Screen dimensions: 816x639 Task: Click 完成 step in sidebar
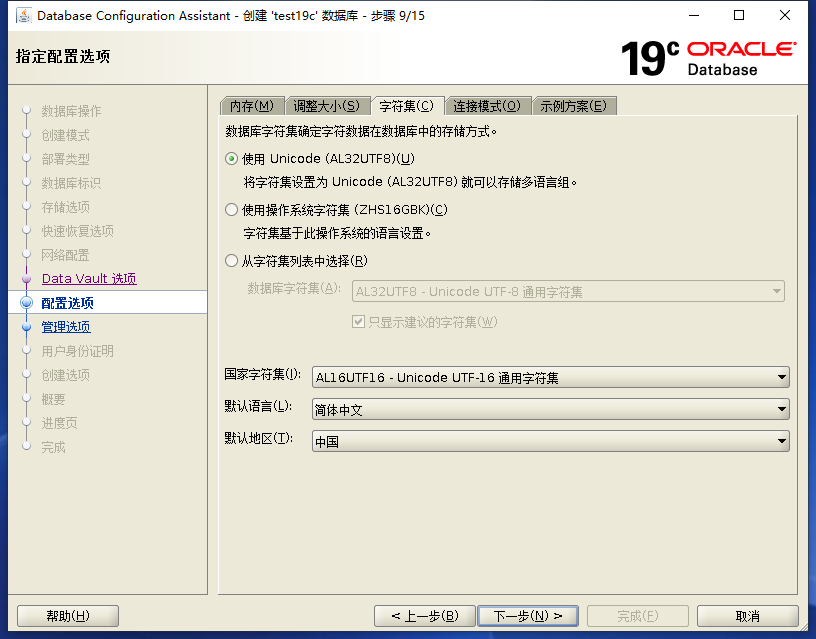pyautogui.click(x=54, y=447)
